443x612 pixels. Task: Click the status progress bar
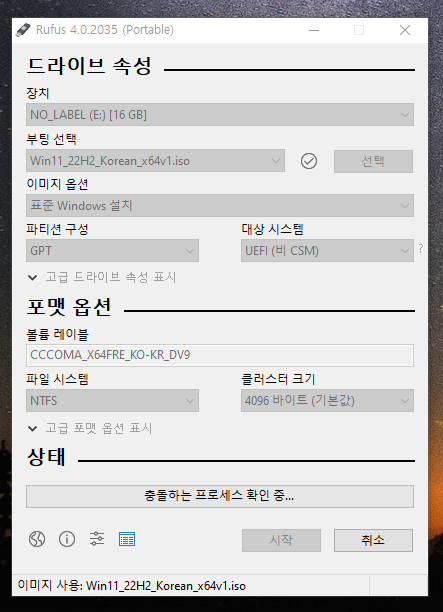[x=220, y=496]
